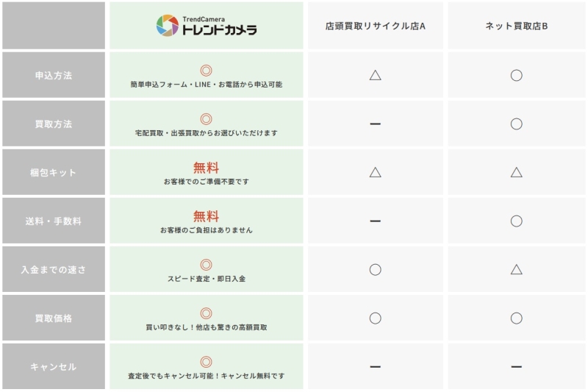Click the トレンドカメラ brand name text

point(219,30)
